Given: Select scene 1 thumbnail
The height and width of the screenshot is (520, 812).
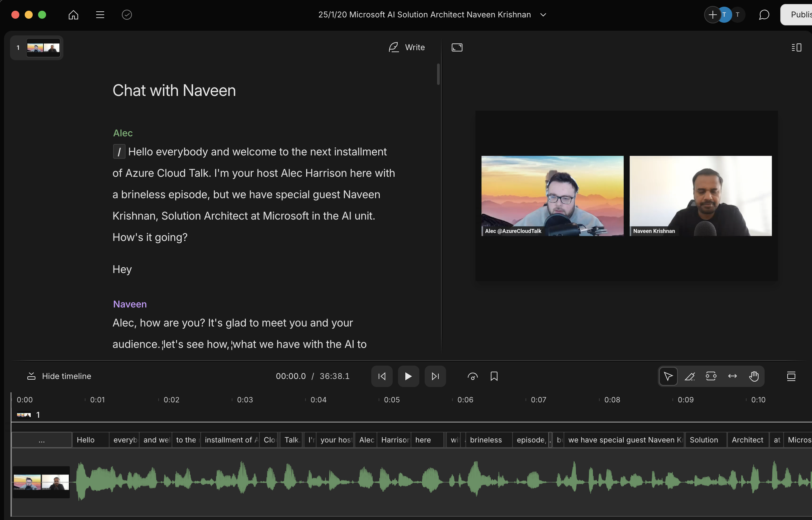Looking at the screenshot, I should click(43, 47).
